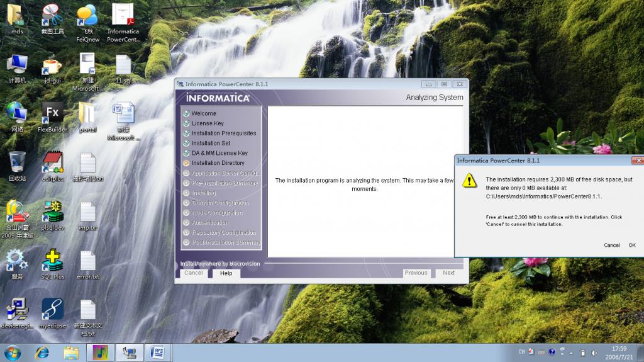
Task: Open the 11.sql file icon
Action: 123,68
